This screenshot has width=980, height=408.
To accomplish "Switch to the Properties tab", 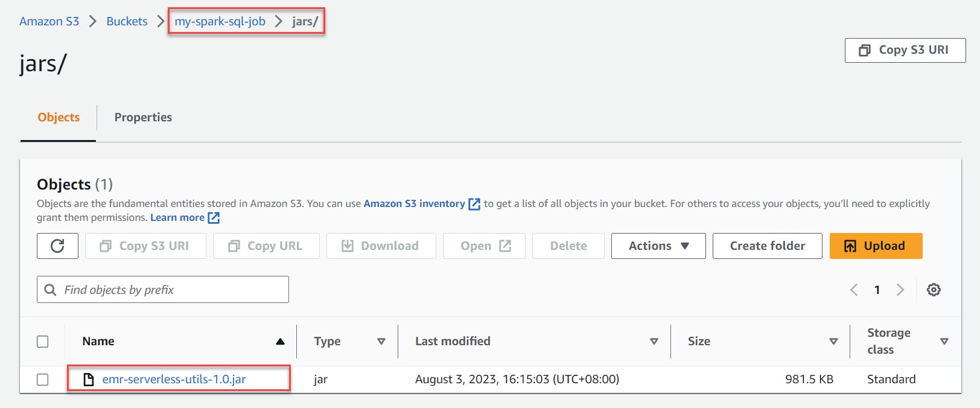I will point(143,117).
